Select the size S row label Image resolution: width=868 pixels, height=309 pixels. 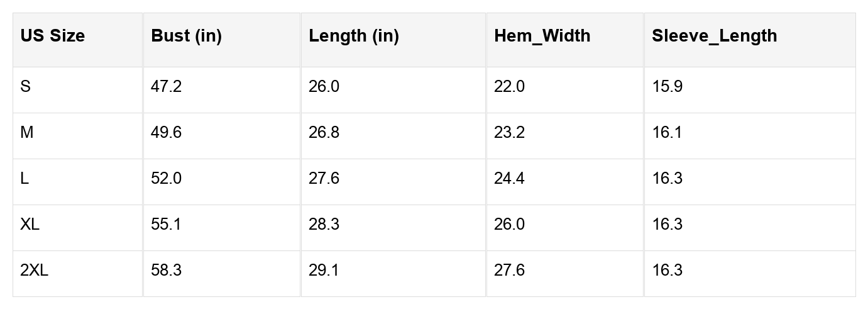point(25,86)
